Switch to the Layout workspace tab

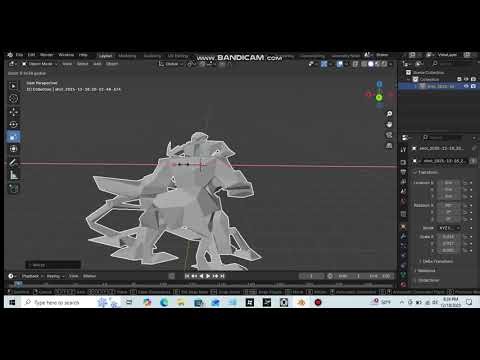coord(106,56)
